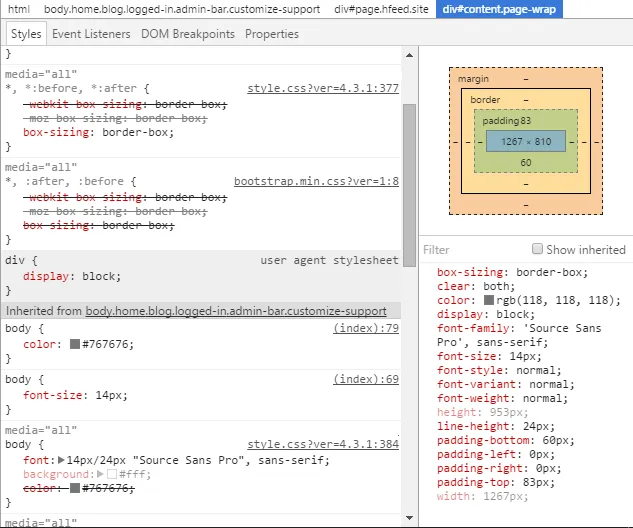The image size is (633, 528).
Task: Click the computed font-weight: normal property
Action: pyautogui.click(x=503, y=398)
